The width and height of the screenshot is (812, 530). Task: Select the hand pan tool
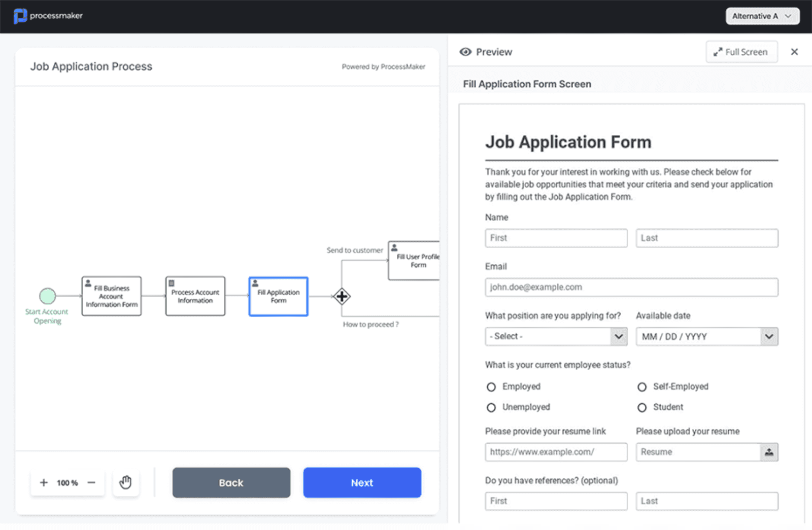125,482
